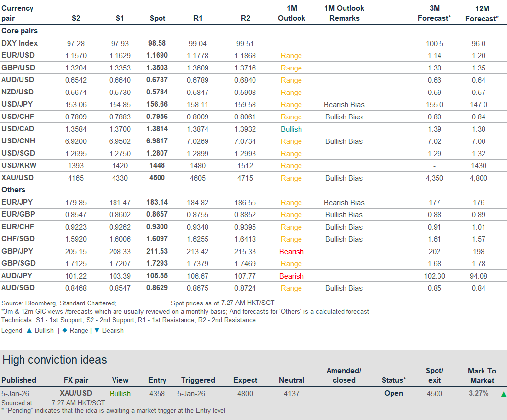Click the Mark To Market column header
The image size is (507, 420).
[x=482, y=375]
